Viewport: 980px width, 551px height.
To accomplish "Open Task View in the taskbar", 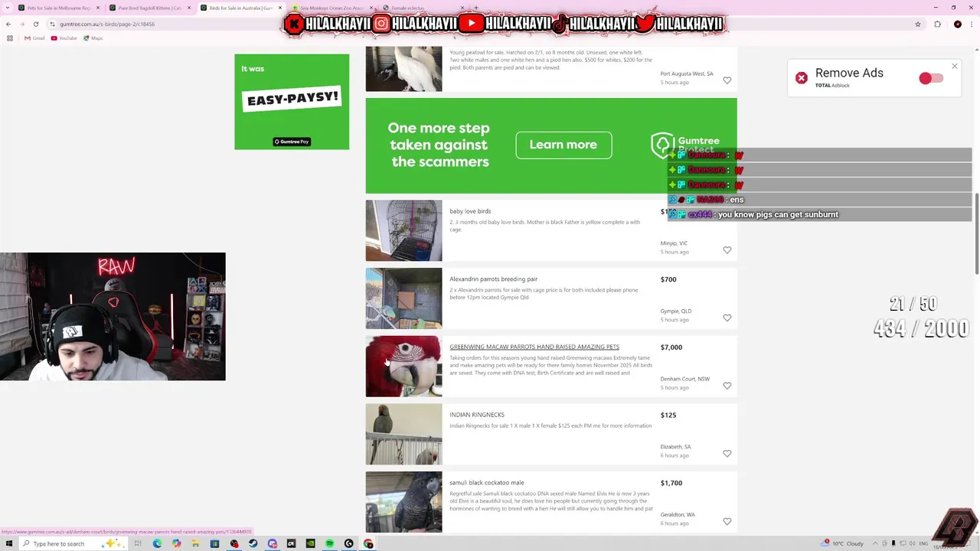I will click(138, 543).
